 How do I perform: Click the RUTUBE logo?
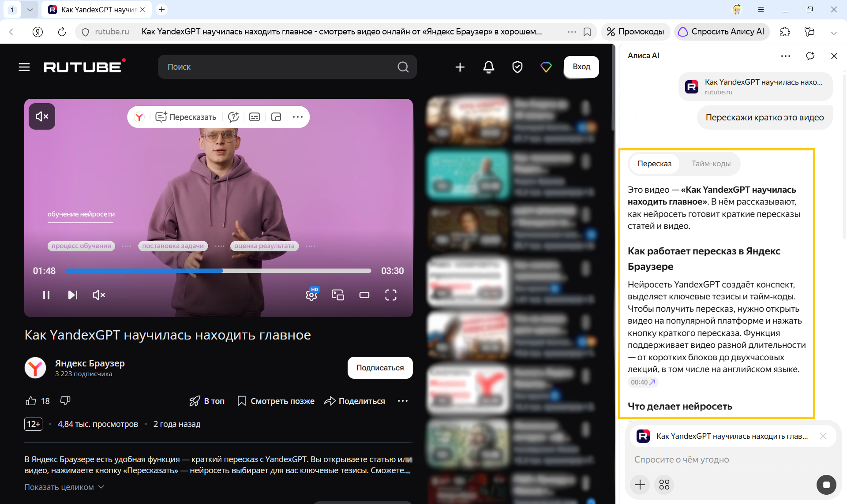point(84,66)
